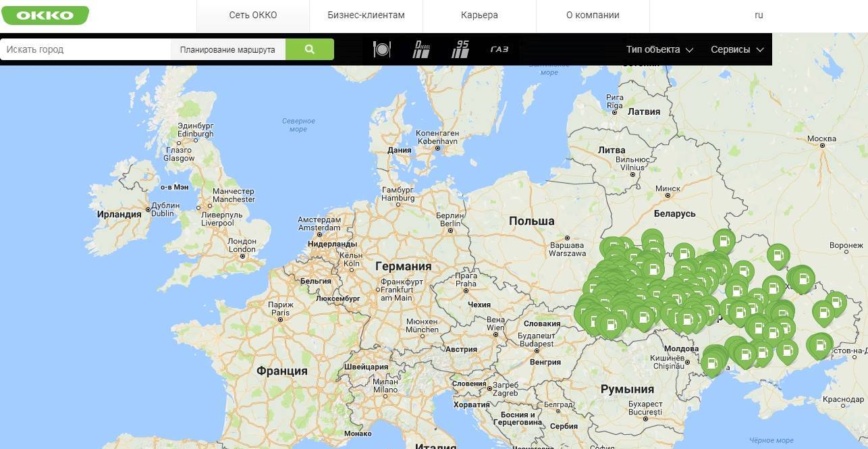This screenshot has height=449, width=868.
Task: Focus the Искать город search field
Action: point(84,49)
